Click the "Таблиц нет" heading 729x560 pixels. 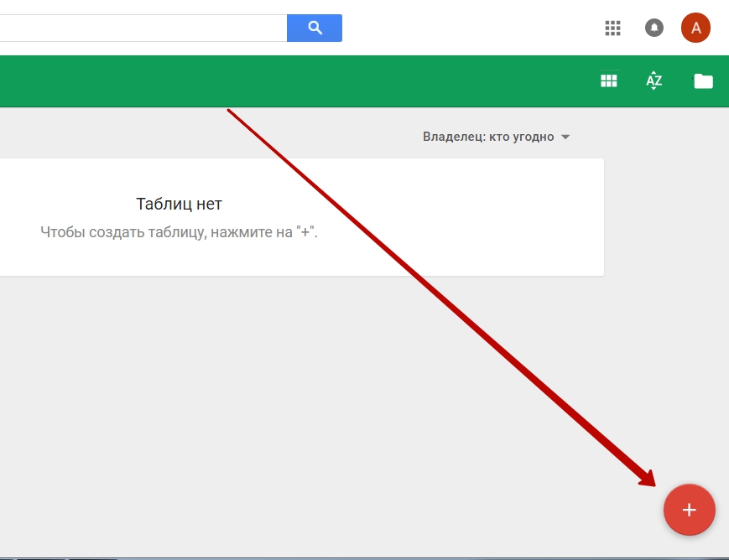(179, 204)
